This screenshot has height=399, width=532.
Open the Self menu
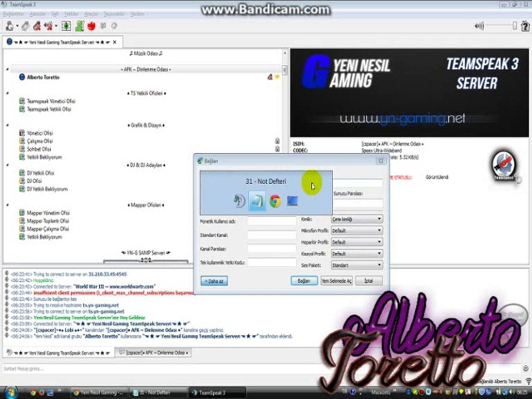55,14
